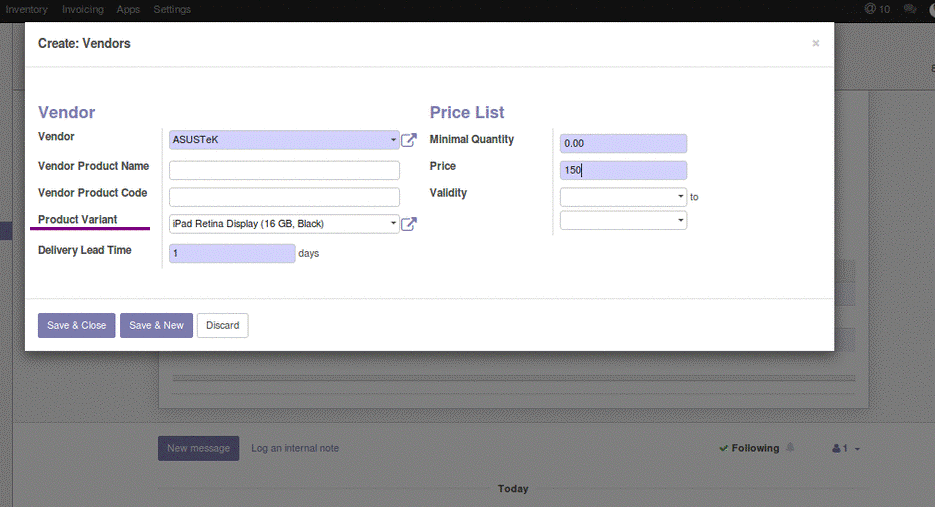Screen dimensions: 935x507
Task: Open the Inventory menu
Action: (26, 10)
